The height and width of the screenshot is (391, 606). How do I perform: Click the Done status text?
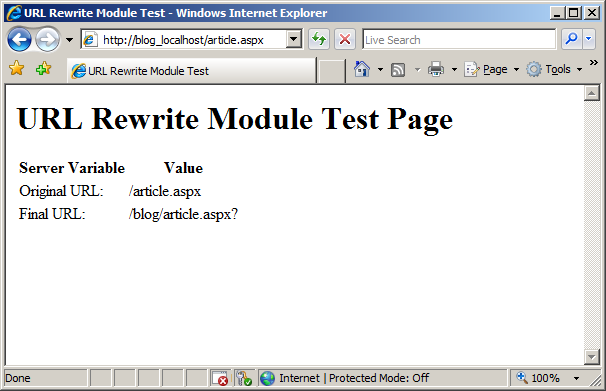(x=18, y=378)
